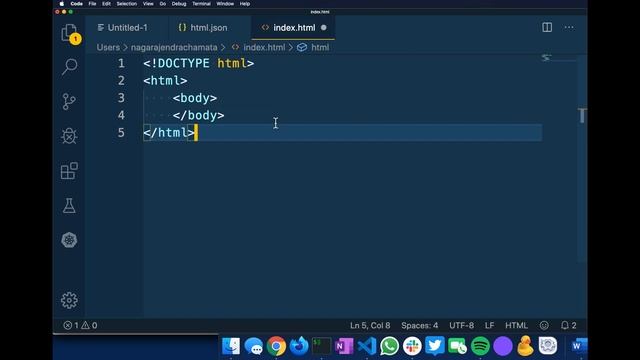Place cursor in the closing </body> tag
Viewport: 640px width, 360px height.
198,115
